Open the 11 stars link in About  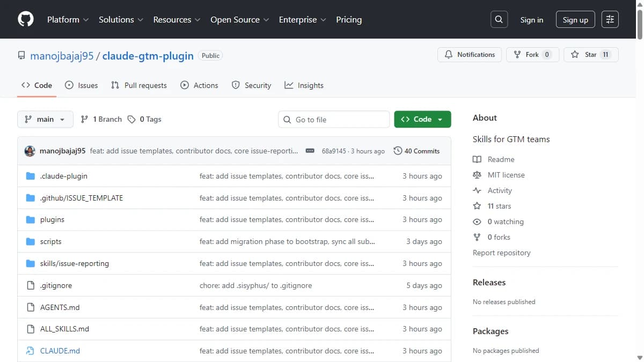point(499,206)
